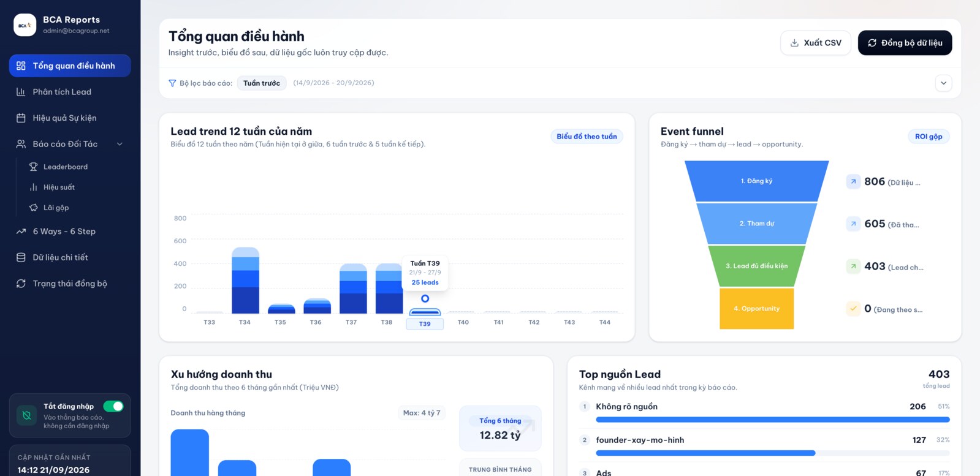Screen dimensions: 980x476
Task: Click the Không rõ nguồn source row label
Action: pos(626,407)
